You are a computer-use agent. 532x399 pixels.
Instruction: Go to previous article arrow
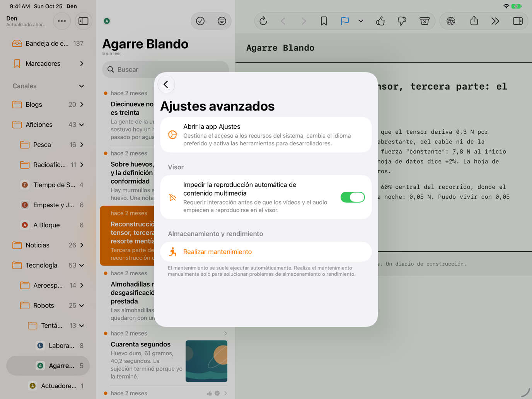pos(283,21)
